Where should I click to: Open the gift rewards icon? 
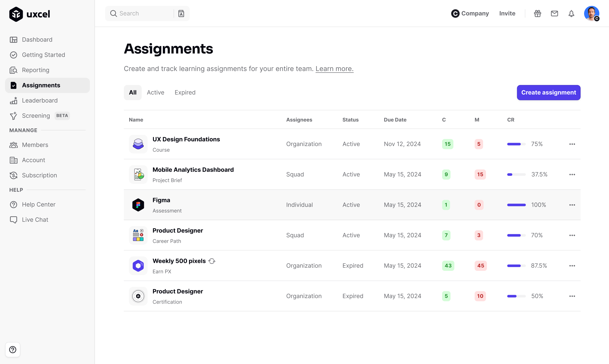[537, 13]
